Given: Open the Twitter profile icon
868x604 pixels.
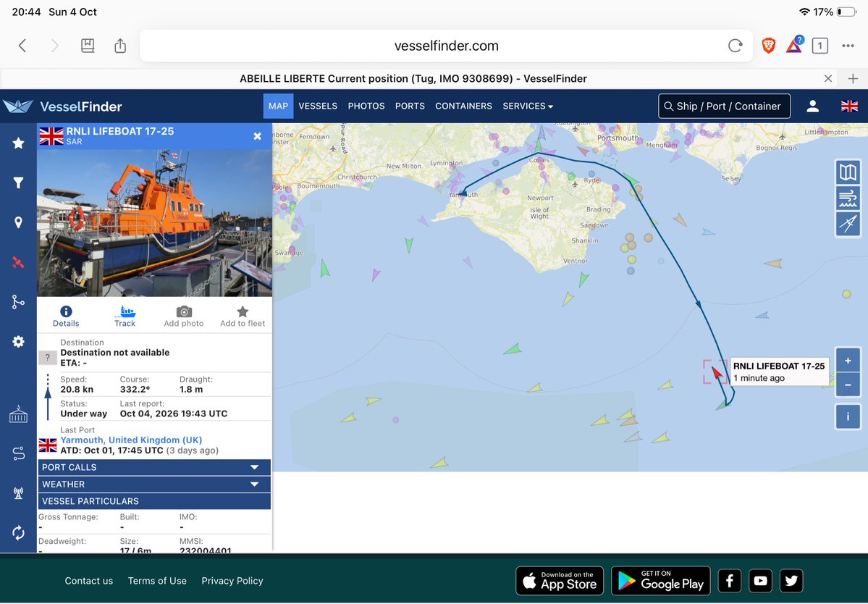Looking at the screenshot, I should 791,581.
